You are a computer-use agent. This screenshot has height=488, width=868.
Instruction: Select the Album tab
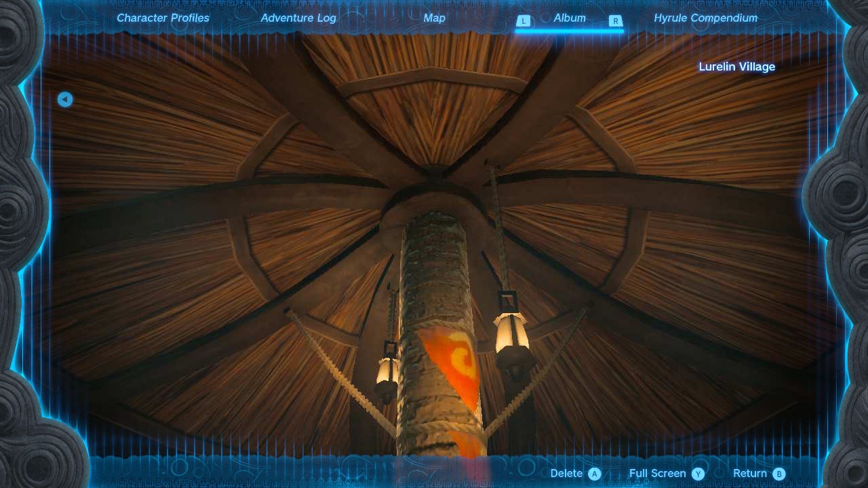[570, 18]
